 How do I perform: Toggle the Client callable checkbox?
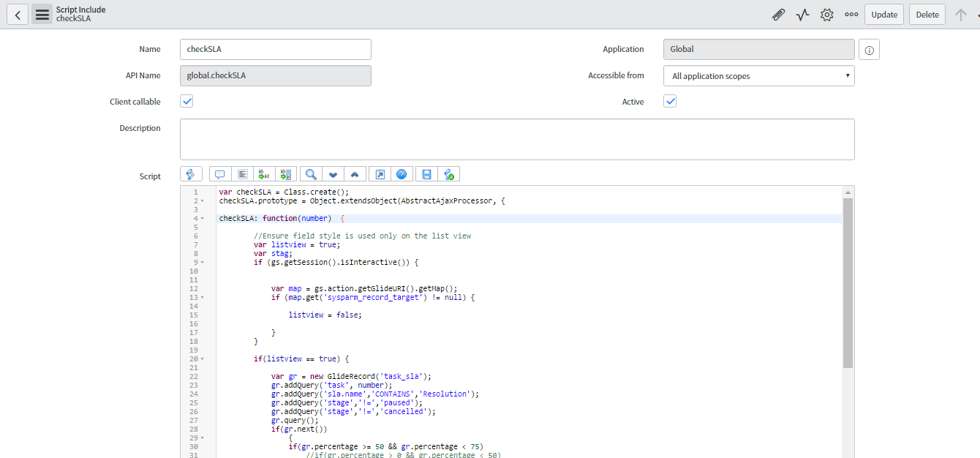coord(186,101)
